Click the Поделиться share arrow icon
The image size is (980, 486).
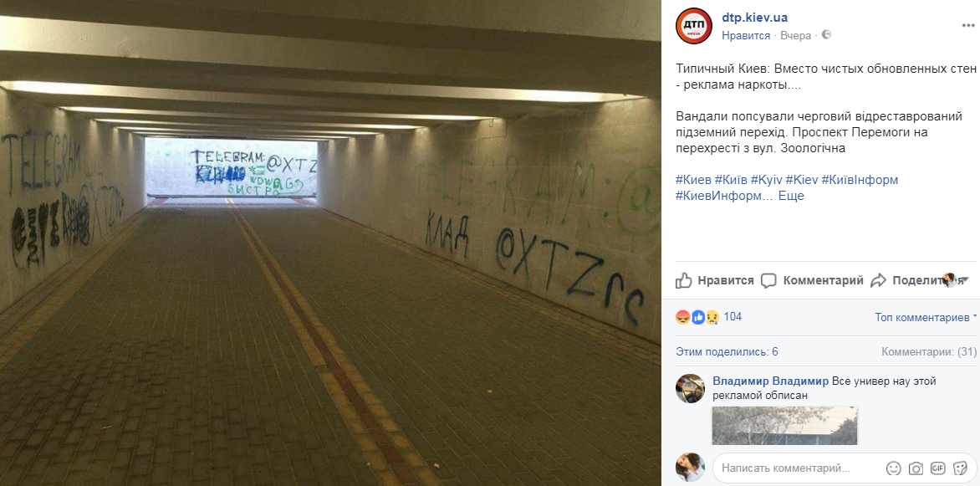(x=878, y=280)
